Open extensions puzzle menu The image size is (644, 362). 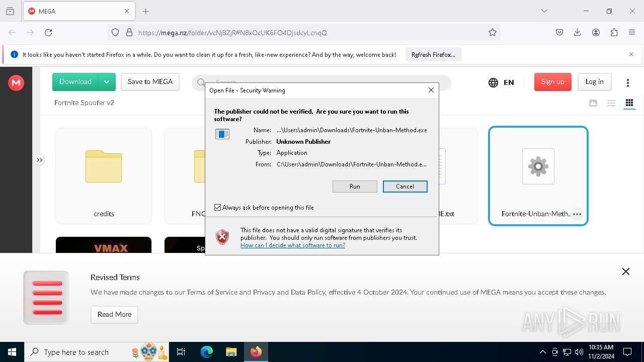pos(614,33)
